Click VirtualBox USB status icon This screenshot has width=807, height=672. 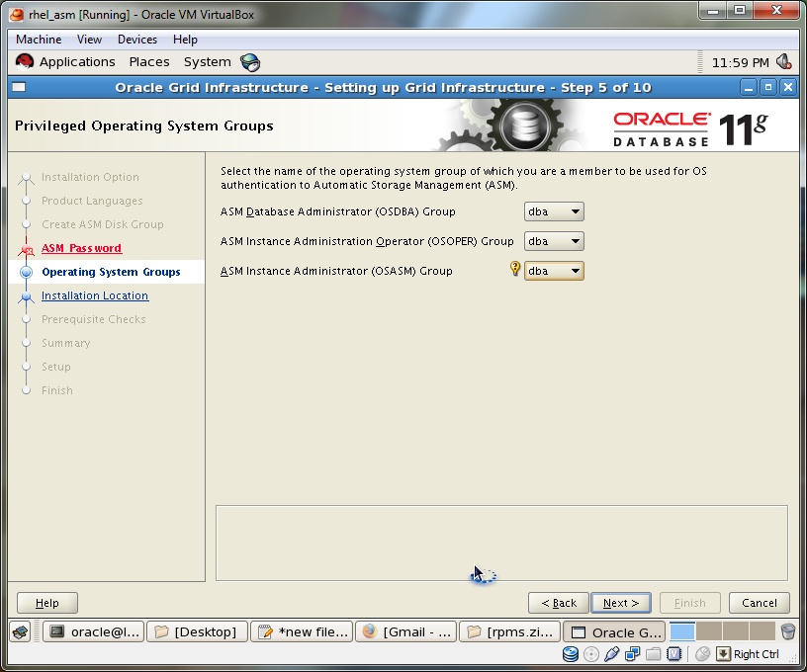(611, 654)
